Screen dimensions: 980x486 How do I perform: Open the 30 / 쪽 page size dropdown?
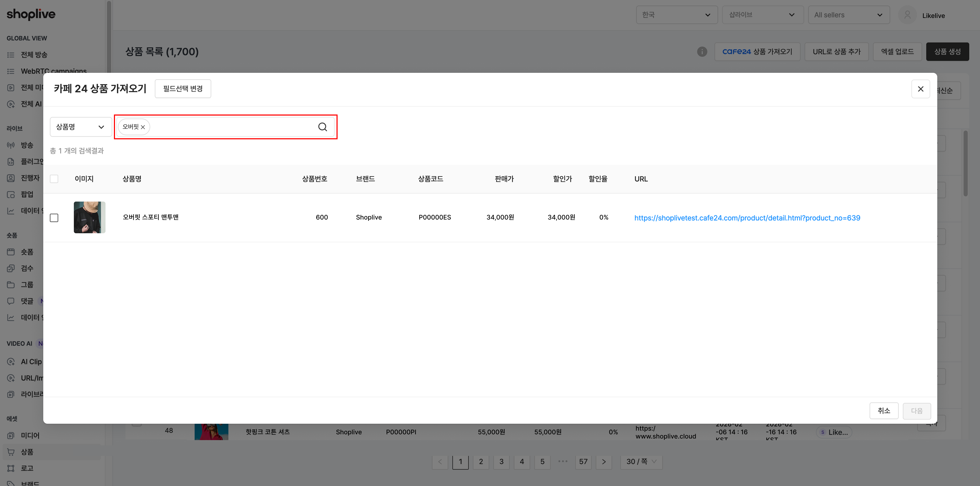pos(641,462)
